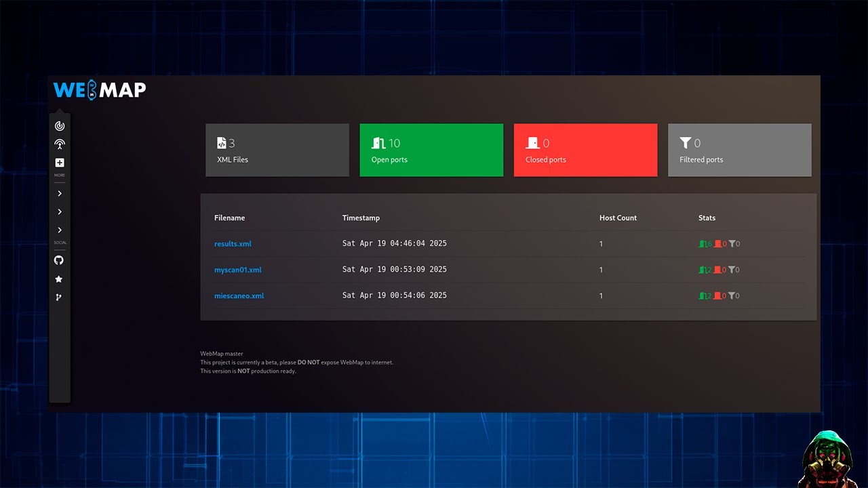Click gray filter icon in results.xml row
The width and height of the screenshot is (868, 488).
(x=732, y=243)
